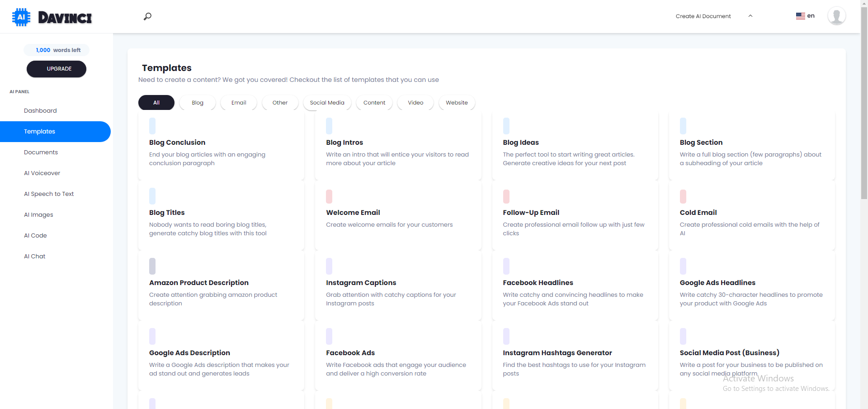Click the Instagram Captions template icon
Image resolution: width=868 pixels, height=409 pixels.
[x=329, y=266]
